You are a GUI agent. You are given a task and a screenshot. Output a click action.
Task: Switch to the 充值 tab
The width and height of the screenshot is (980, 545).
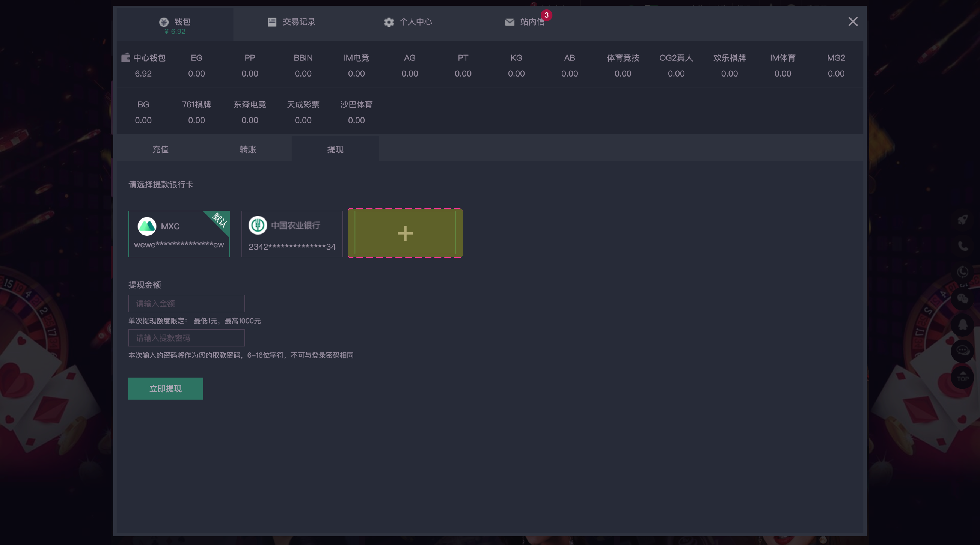(160, 149)
